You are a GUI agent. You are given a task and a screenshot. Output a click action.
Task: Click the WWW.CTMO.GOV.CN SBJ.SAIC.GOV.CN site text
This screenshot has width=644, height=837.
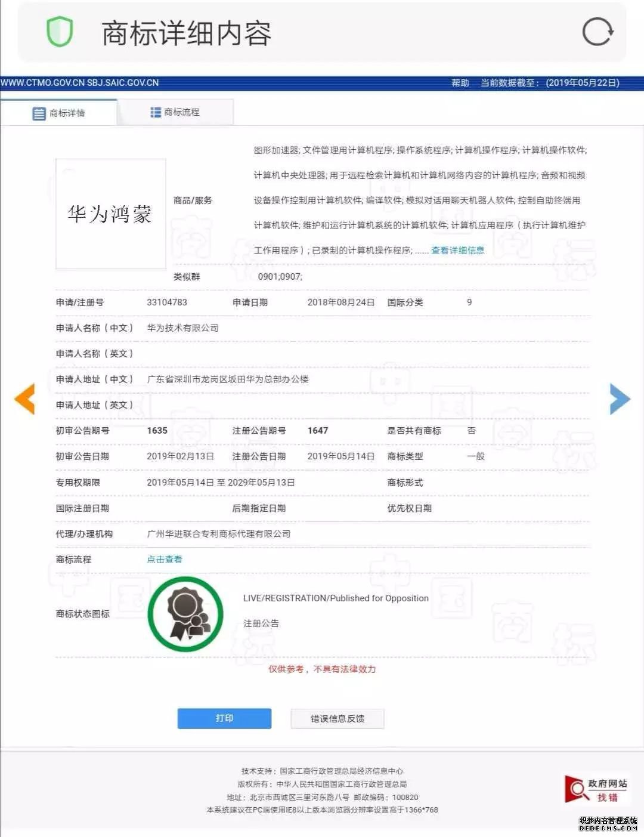point(80,83)
